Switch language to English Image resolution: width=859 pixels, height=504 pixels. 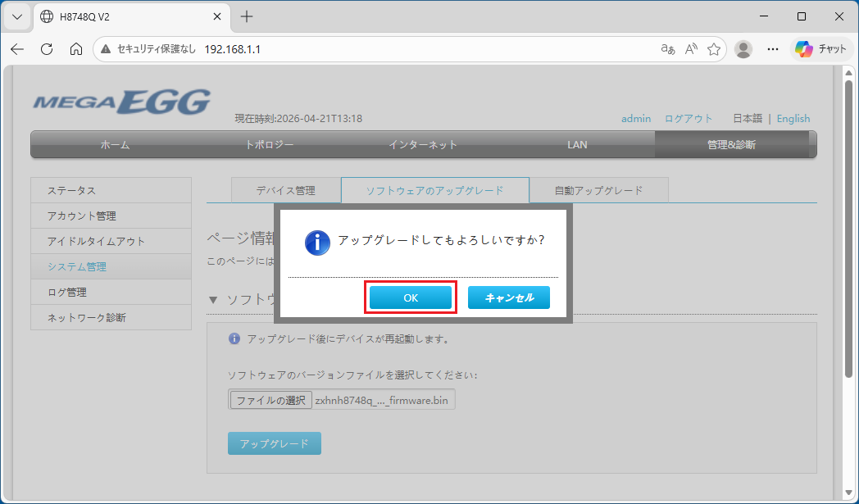(x=793, y=118)
